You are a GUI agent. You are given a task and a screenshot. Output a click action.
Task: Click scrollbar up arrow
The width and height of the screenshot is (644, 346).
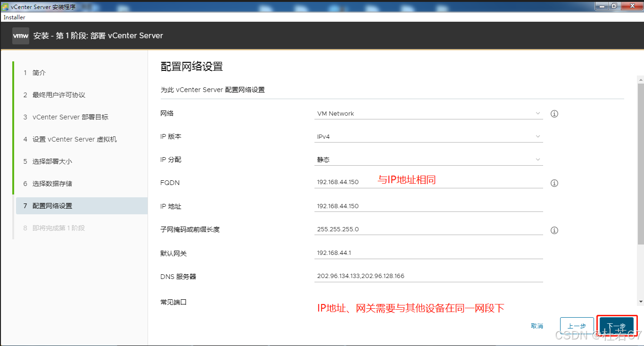pos(641,79)
